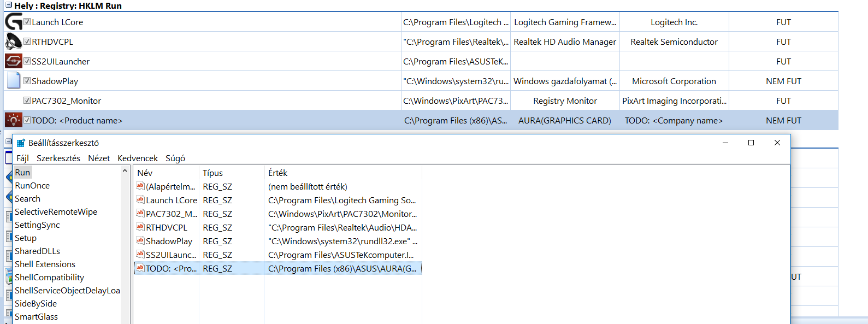The image size is (868, 324).
Task: Select the TODO: <Pro... registry value
Action: 171,269
